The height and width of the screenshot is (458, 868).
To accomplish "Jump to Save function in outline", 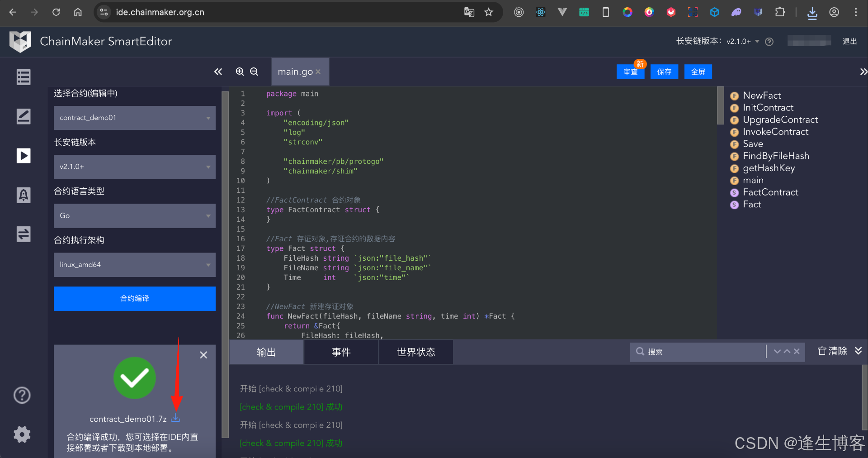I will point(753,144).
